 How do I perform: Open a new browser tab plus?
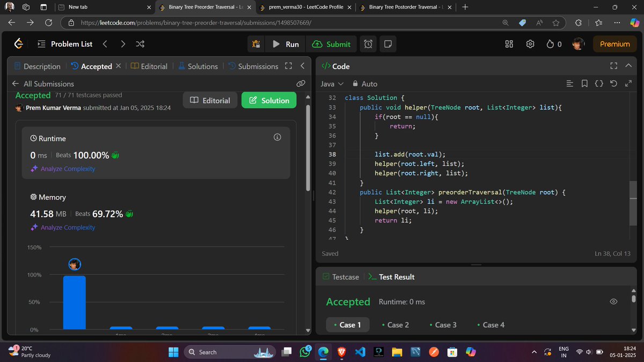tap(465, 7)
